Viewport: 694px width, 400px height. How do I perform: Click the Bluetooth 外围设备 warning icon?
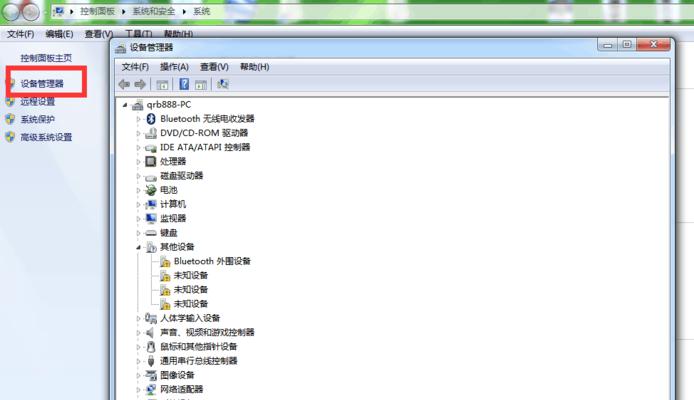point(165,262)
